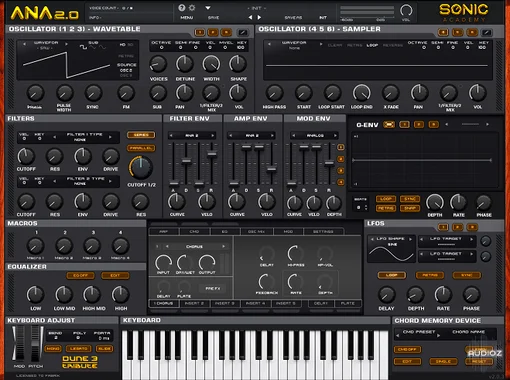Image resolution: width=510 pixels, height=380 pixels.
Task: Adjust the Filter Env attack slider
Action: point(174,183)
